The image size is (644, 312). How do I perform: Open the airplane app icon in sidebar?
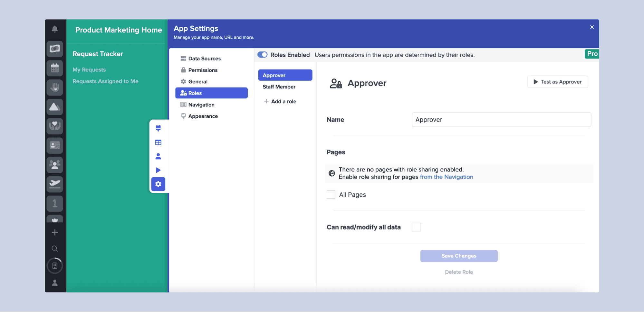click(55, 184)
